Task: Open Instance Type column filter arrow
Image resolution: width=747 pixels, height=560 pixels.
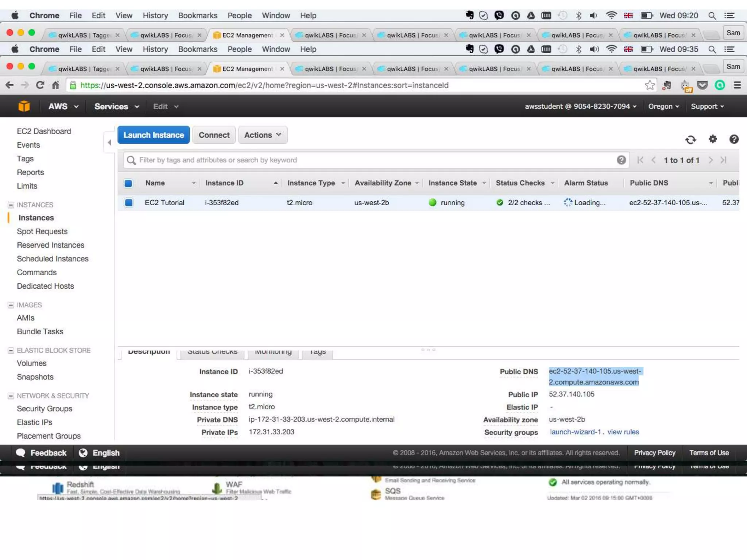Action: pyautogui.click(x=343, y=183)
